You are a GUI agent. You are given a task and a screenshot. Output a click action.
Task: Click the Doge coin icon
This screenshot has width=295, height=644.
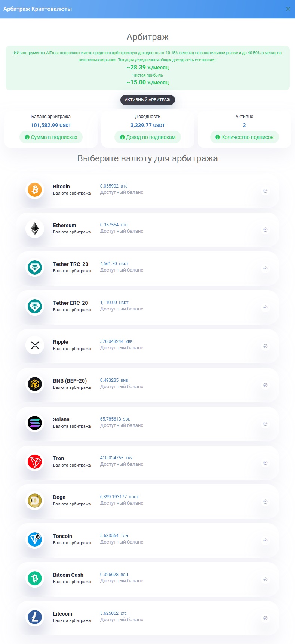pos(35,501)
